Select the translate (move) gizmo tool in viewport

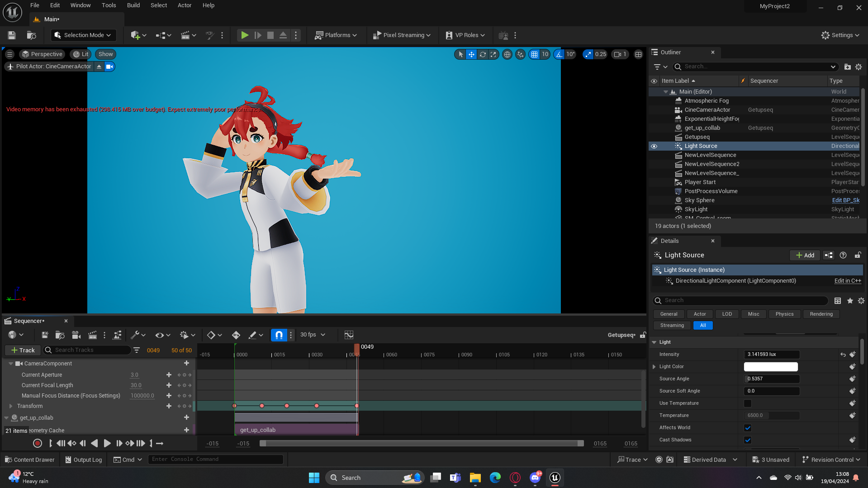(x=471, y=54)
